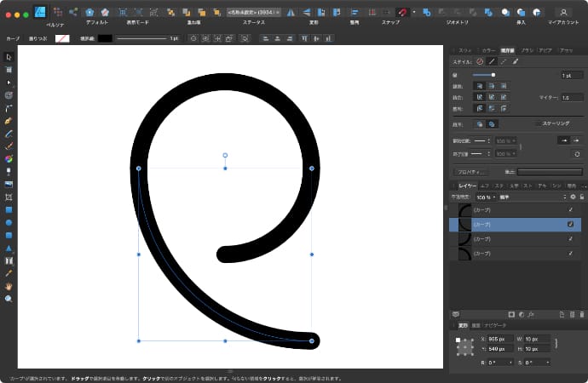The image size is (588, 383).
Task: Select the no-stroke style button
Action: [x=480, y=61]
